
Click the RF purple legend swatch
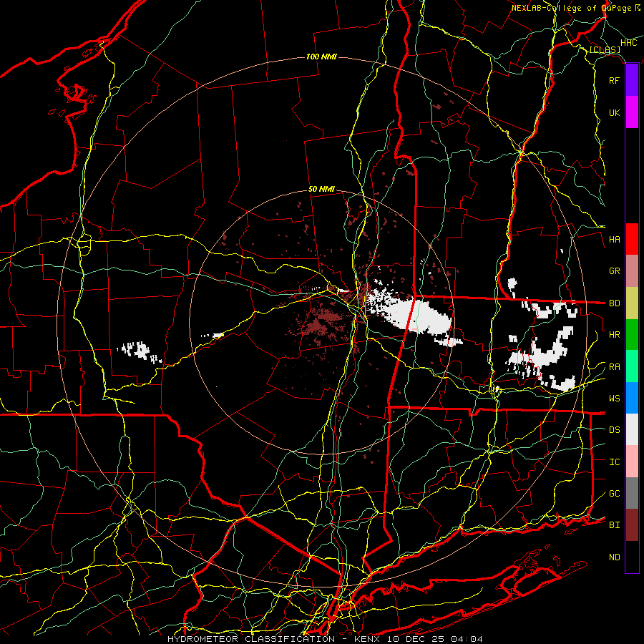pos(632,80)
